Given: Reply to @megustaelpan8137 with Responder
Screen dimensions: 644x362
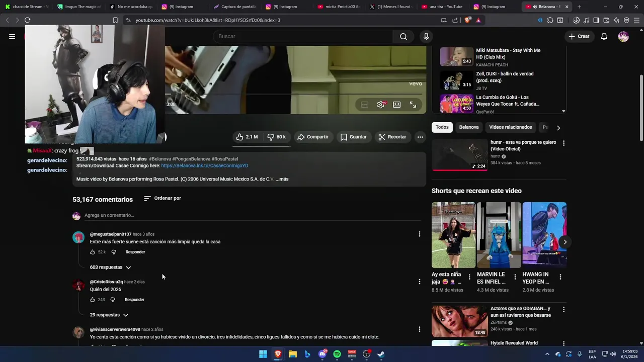Looking at the screenshot, I should coord(135,252).
